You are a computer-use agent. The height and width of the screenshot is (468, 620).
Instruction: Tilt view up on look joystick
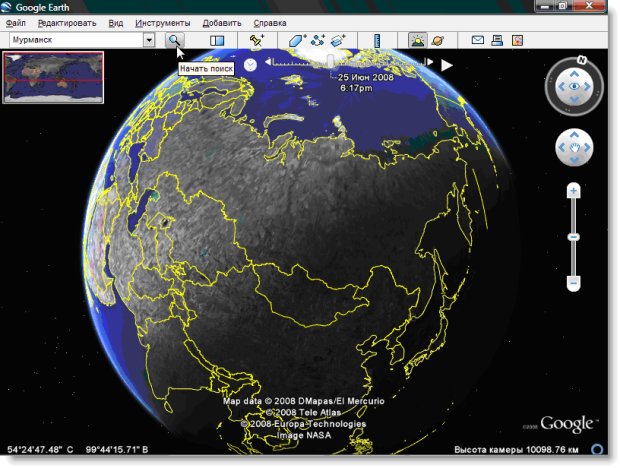[574, 74]
